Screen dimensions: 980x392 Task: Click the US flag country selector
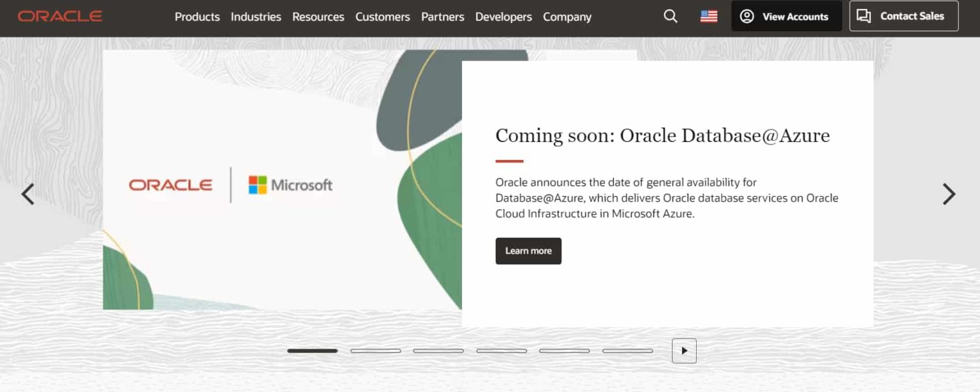708,17
